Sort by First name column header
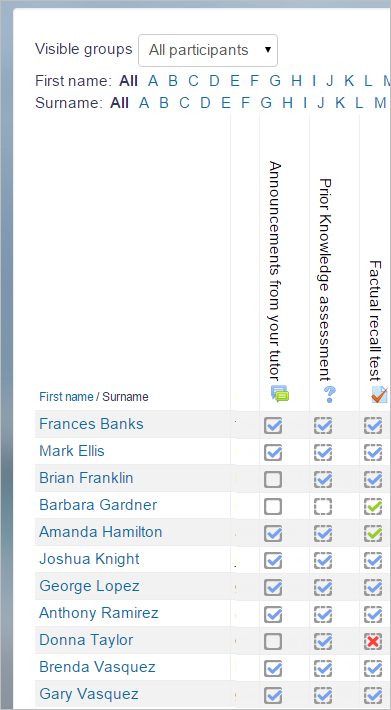 (66, 397)
